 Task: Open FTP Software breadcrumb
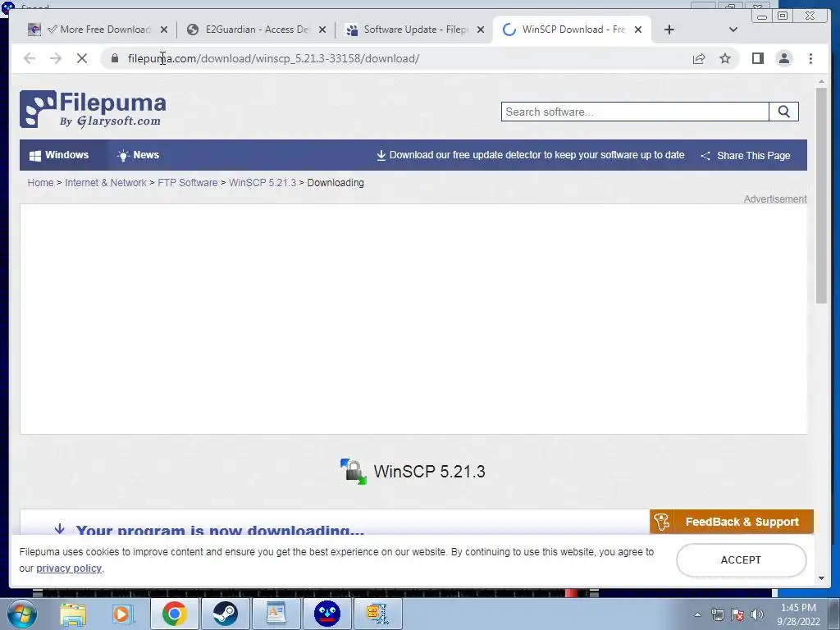coord(188,183)
